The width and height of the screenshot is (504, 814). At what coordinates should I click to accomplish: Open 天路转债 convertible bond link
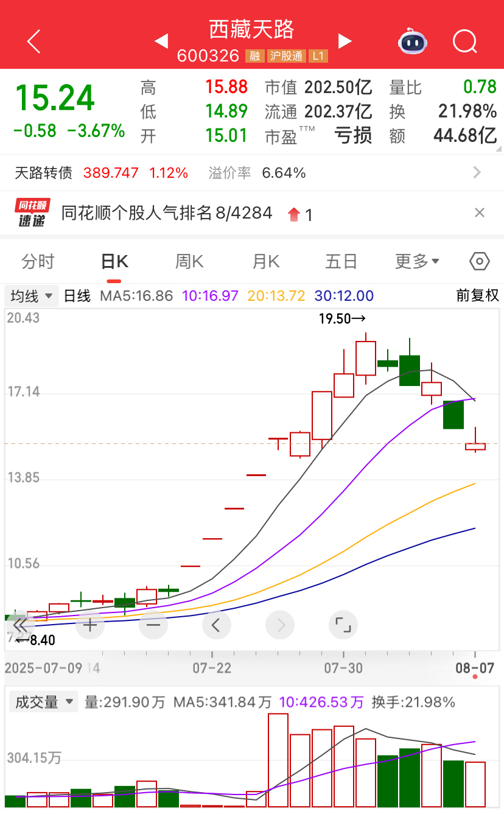click(43, 173)
